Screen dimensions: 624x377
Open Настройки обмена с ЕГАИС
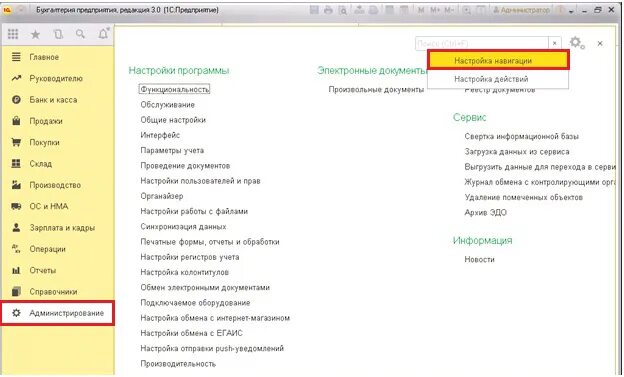pos(191,333)
